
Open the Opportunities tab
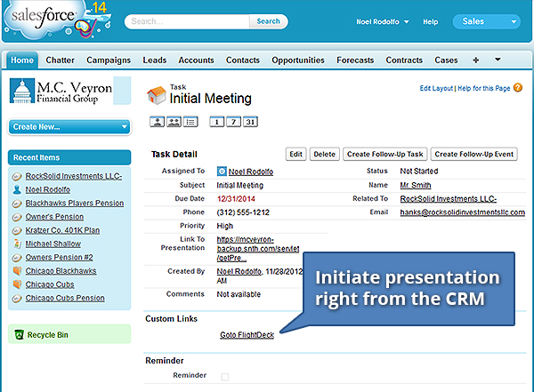(298, 60)
